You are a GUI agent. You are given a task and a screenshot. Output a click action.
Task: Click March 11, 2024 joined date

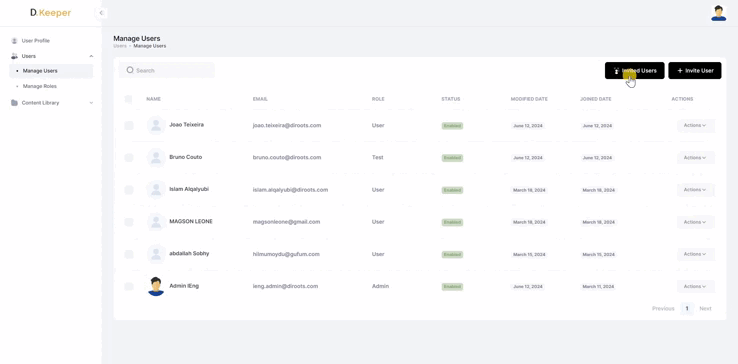pyautogui.click(x=598, y=287)
